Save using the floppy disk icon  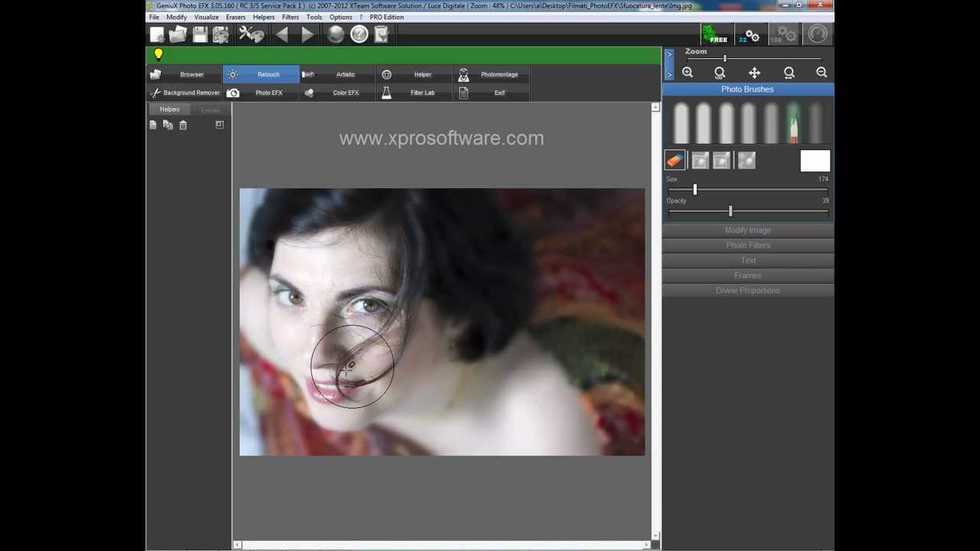pyautogui.click(x=200, y=34)
